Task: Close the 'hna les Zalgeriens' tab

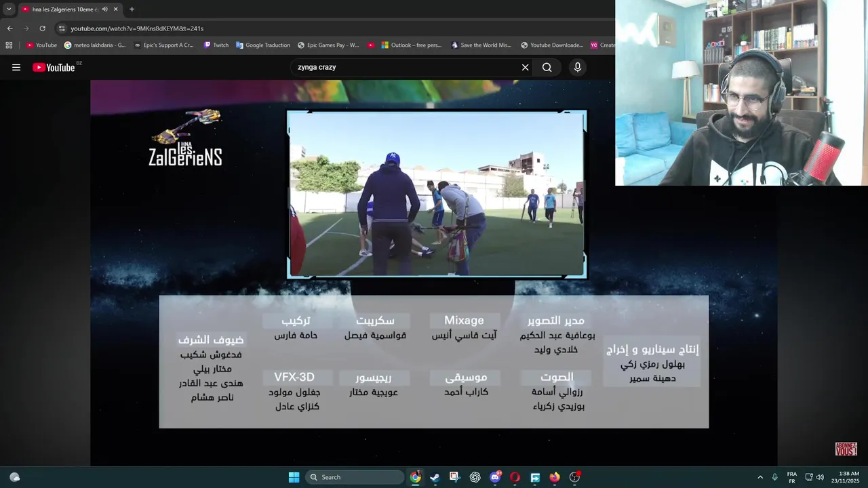Action: tap(115, 9)
